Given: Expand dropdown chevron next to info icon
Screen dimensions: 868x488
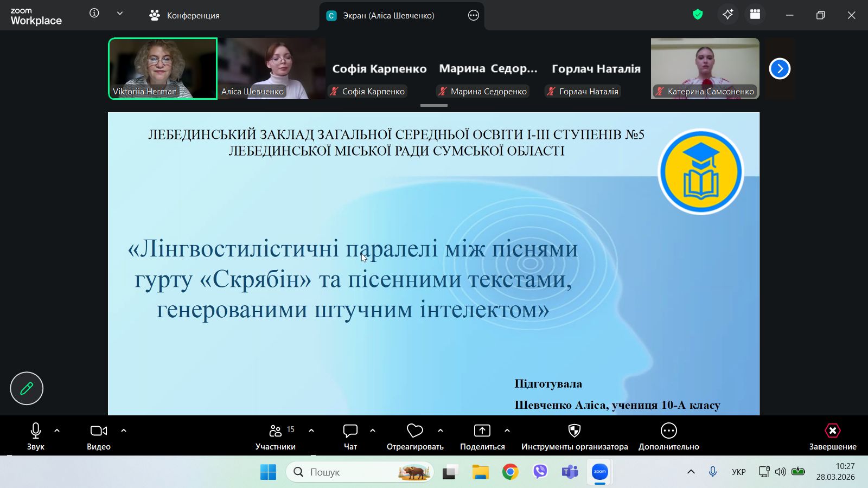Looking at the screenshot, I should click(x=120, y=14).
